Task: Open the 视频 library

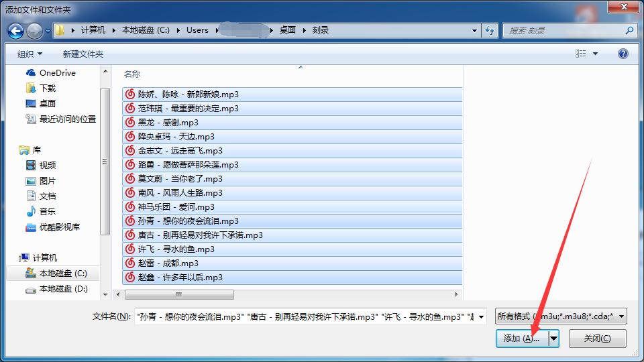Action: (41, 165)
